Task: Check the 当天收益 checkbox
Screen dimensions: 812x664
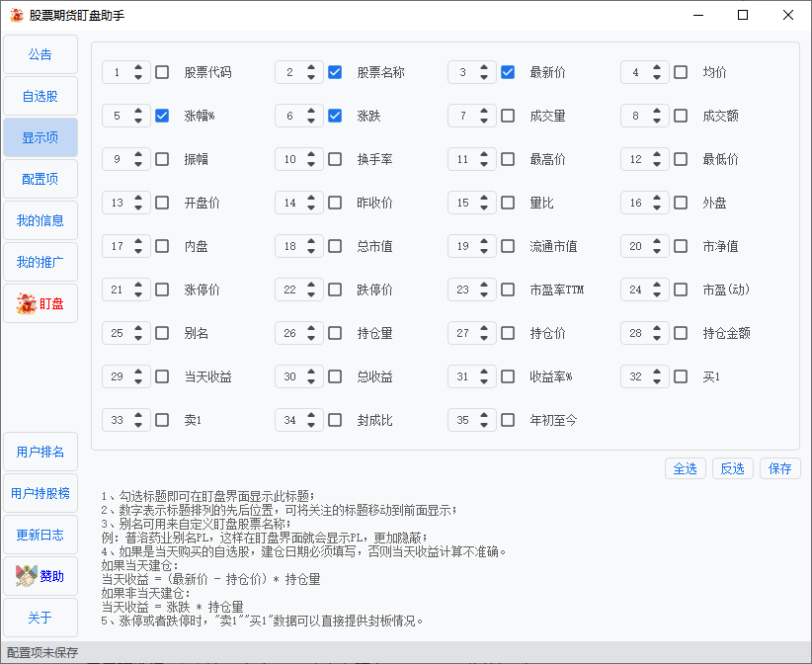Action: click(162, 376)
